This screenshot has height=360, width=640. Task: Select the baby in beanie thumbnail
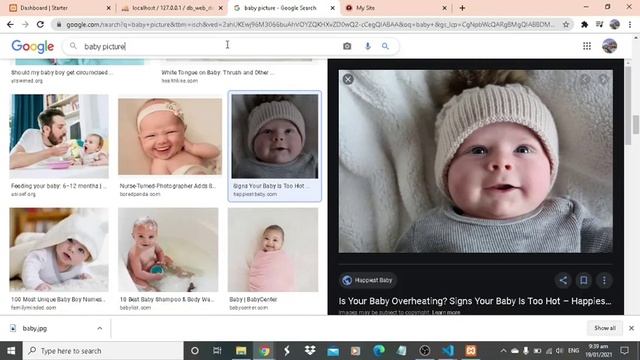click(275, 136)
